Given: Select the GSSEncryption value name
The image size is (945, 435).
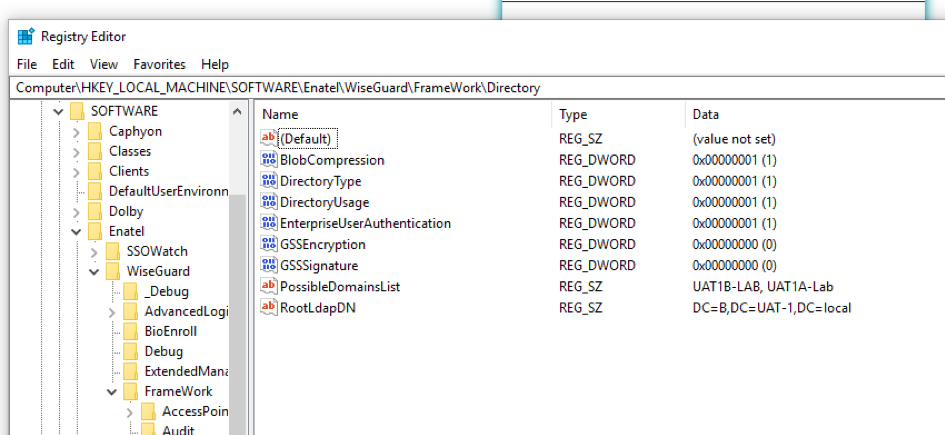Looking at the screenshot, I should [322, 244].
